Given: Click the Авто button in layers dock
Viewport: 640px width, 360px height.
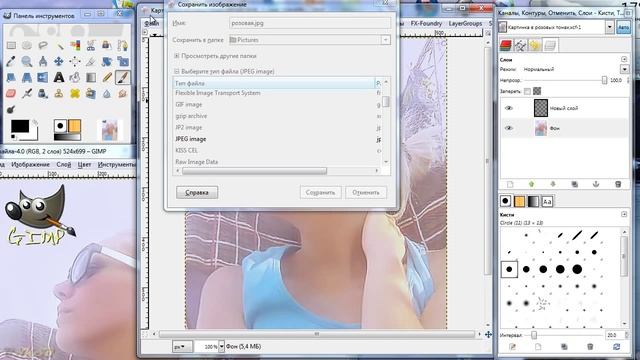Looking at the screenshot, I should pyautogui.click(x=623, y=27).
